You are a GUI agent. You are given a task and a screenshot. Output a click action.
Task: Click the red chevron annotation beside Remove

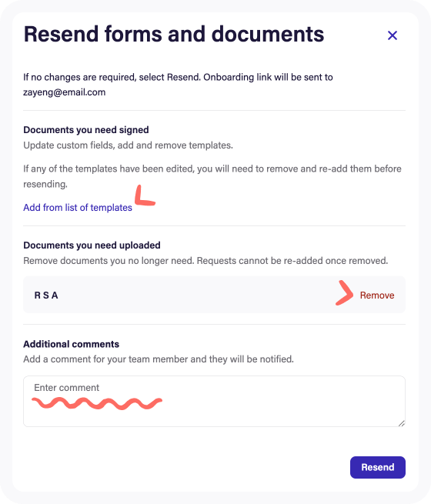click(x=344, y=293)
